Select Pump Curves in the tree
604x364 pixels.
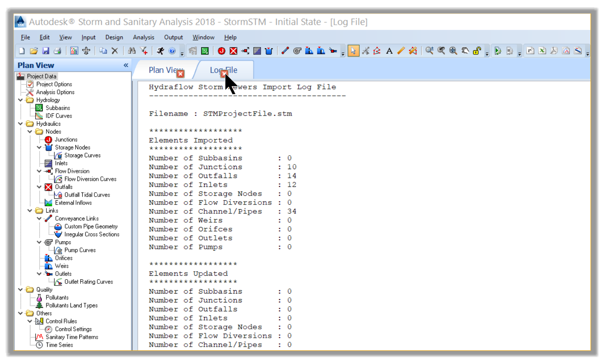tap(80, 250)
